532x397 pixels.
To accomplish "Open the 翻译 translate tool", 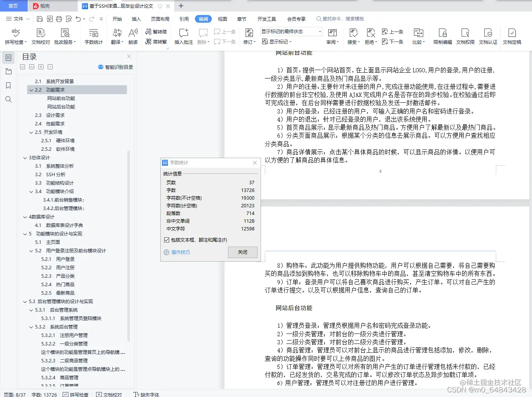I will coord(117,37).
